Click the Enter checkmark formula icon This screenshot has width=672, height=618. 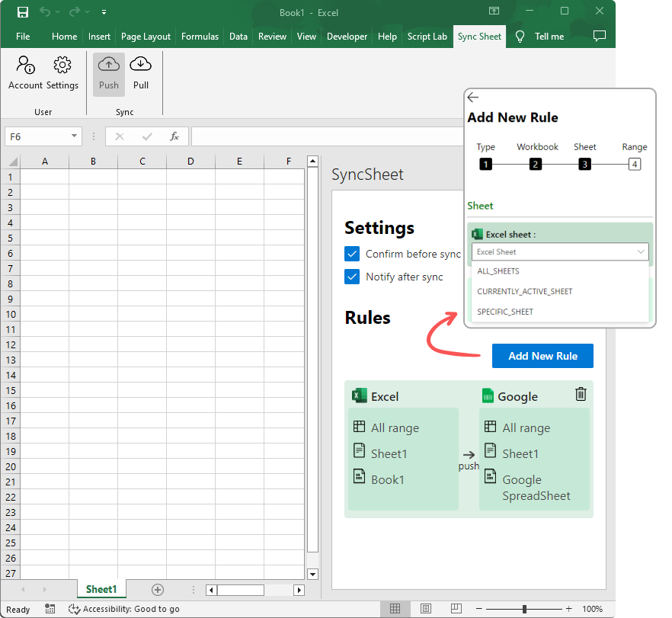pos(147,136)
